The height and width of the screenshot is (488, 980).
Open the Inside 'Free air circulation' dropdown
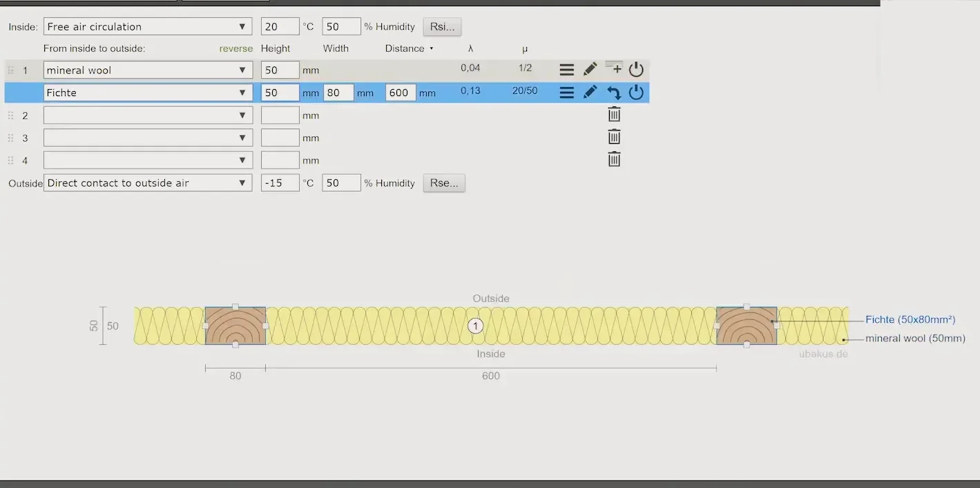[148, 27]
